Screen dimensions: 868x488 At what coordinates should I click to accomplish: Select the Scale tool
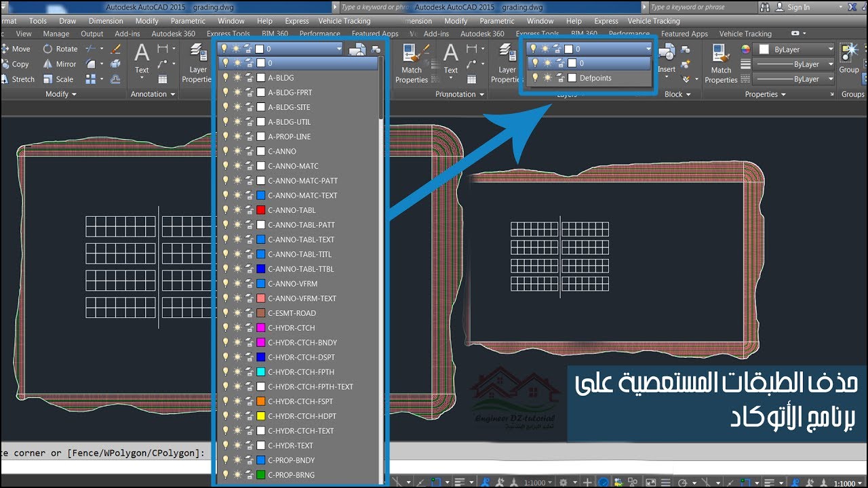pos(58,79)
